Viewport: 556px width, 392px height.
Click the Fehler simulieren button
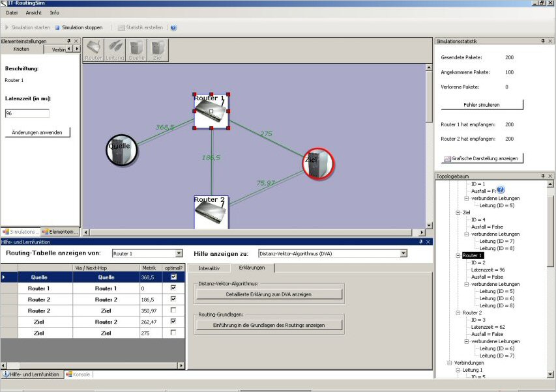(482, 104)
